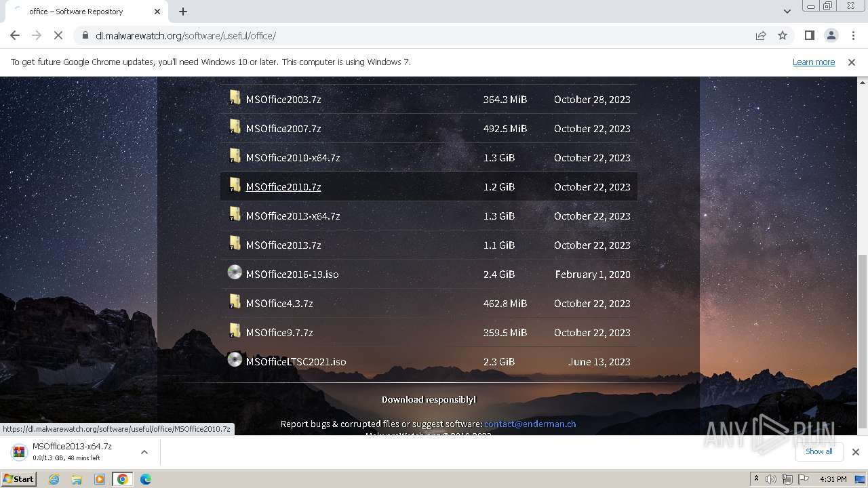The width and height of the screenshot is (868, 488).
Task: Select the office – Software Repository tab
Action: (85, 12)
